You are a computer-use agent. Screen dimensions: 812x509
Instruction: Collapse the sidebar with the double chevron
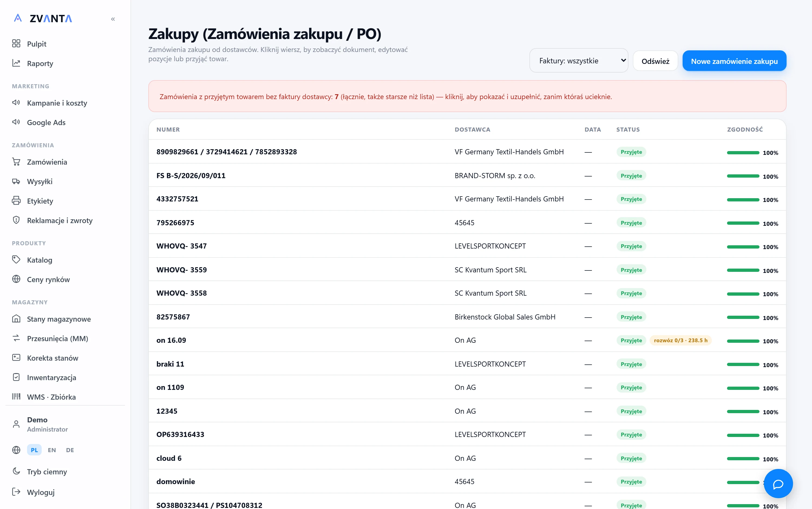[113, 19]
